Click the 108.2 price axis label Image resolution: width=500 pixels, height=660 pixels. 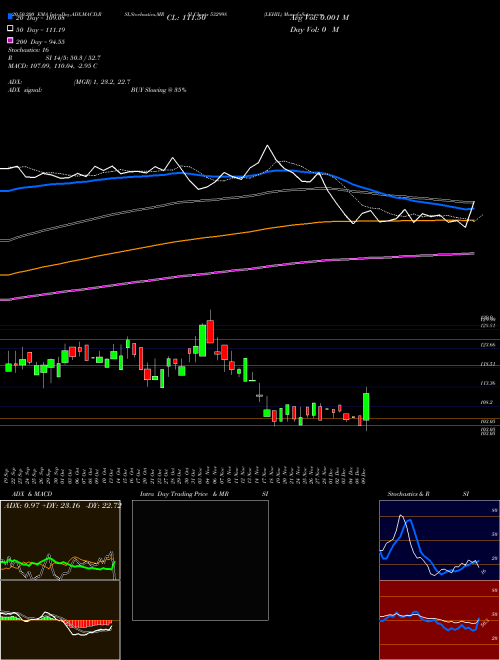[487, 402]
